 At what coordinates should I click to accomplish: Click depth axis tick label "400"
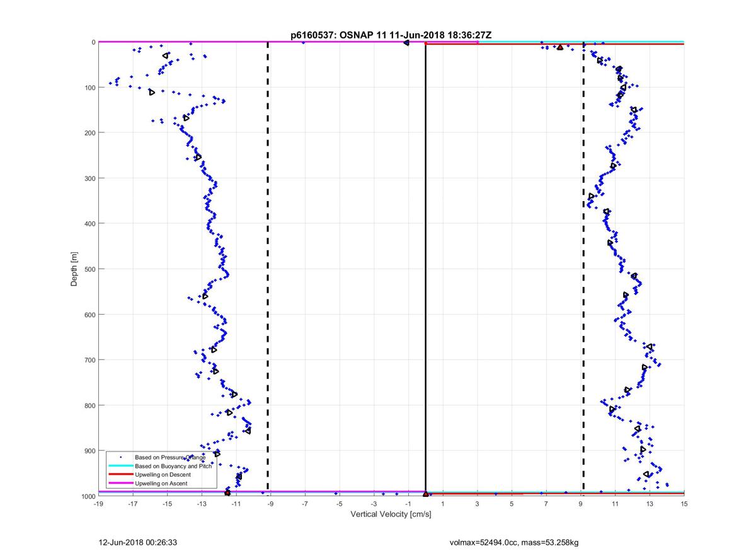pos(89,223)
